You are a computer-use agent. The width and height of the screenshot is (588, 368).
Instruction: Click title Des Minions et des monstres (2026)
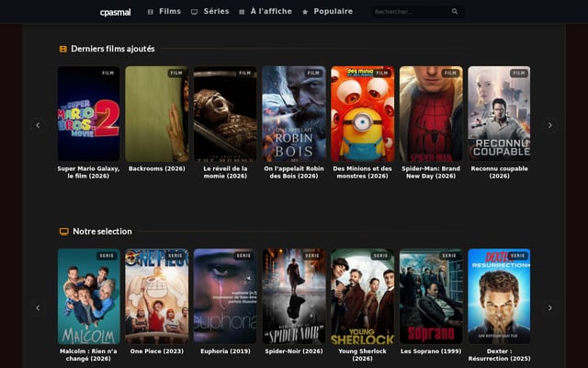362,172
